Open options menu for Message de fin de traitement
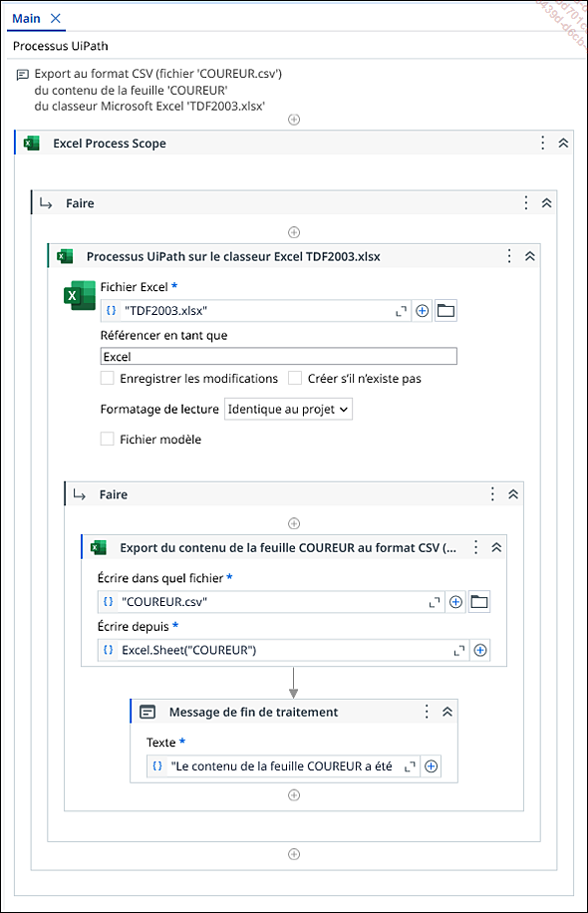The width and height of the screenshot is (588, 913). 427,712
